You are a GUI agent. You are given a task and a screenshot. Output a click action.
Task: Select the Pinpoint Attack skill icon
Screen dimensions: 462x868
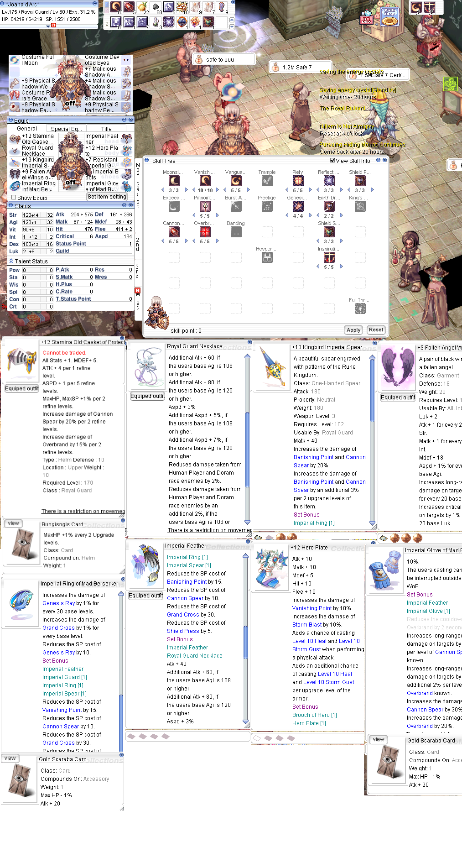click(205, 206)
